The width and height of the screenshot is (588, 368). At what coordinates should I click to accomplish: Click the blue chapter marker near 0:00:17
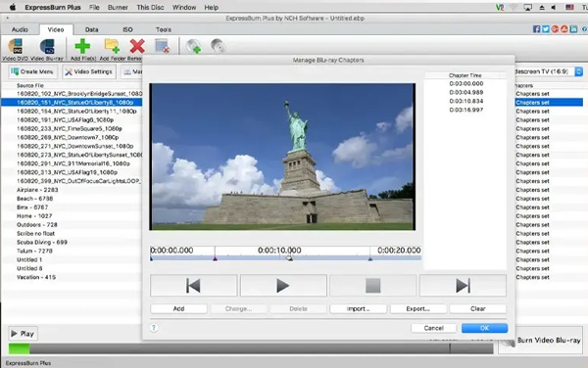370,258
